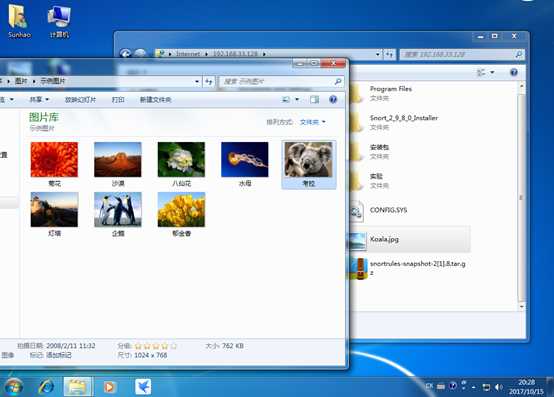Click the Internet breadcrumb in the network window
The image size is (554, 397).
point(188,54)
